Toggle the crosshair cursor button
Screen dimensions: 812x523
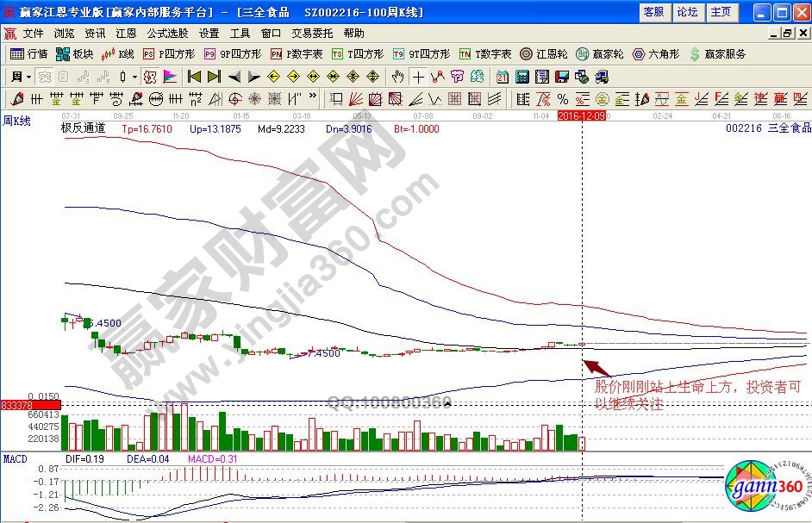pyautogui.click(x=418, y=76)
